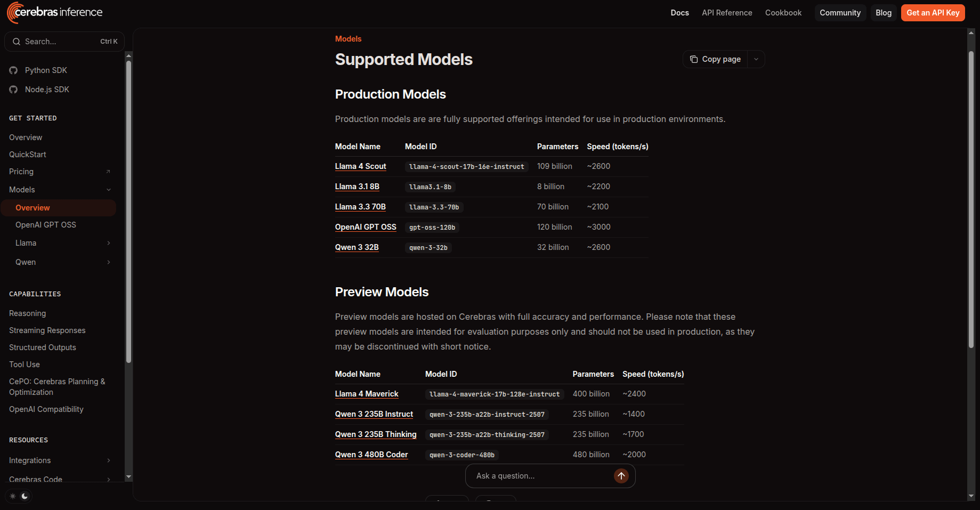
Task: Click the search magnifier icon
Action: coord(17,42)
